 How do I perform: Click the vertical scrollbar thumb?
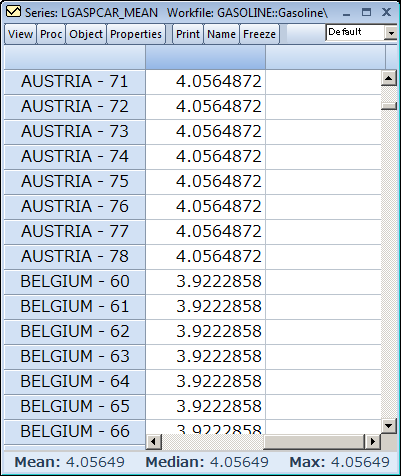(x=388, y=106)
